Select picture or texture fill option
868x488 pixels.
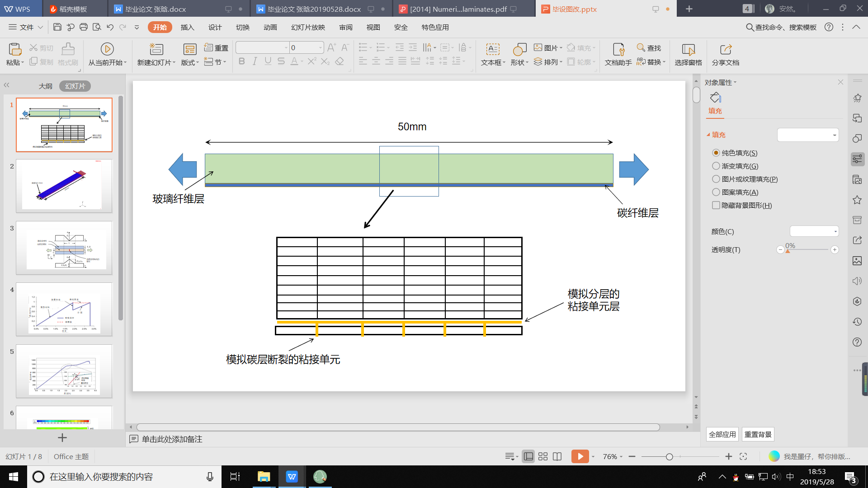coord(716,179)
